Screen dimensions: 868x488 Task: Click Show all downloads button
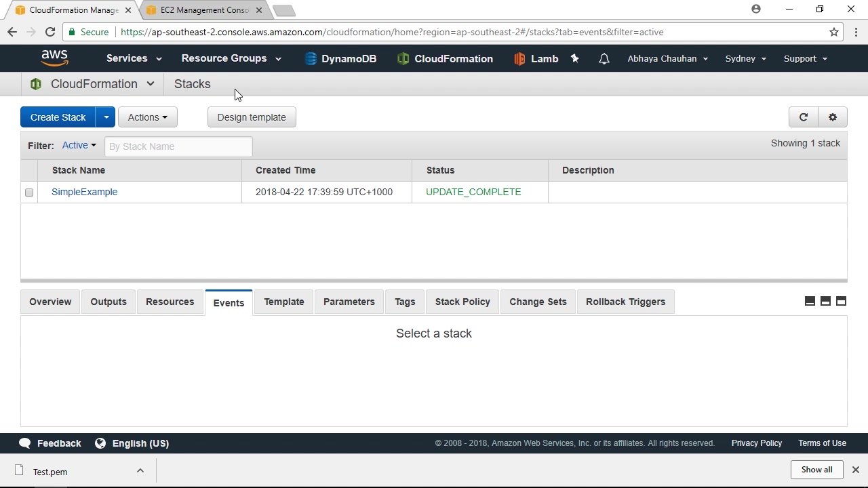coord(817,470)
